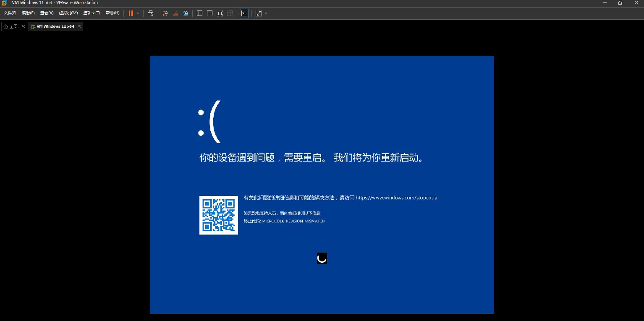Expand the power options dropdown arrow

pyautogui.click(x=138, y=13)
